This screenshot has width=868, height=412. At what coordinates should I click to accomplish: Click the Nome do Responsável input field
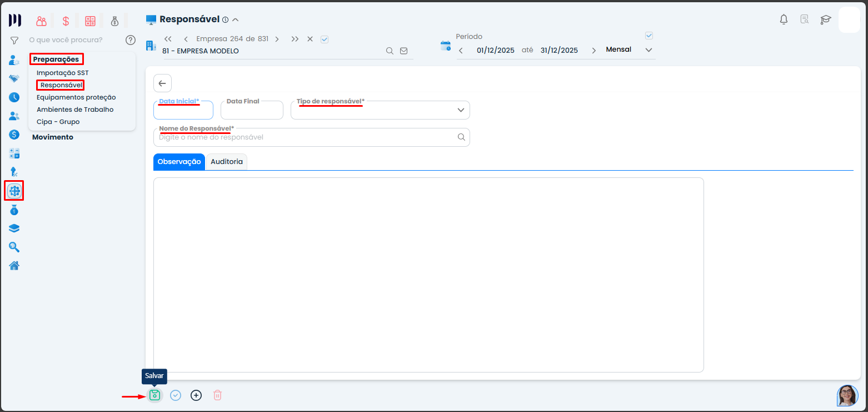(306, 137)
